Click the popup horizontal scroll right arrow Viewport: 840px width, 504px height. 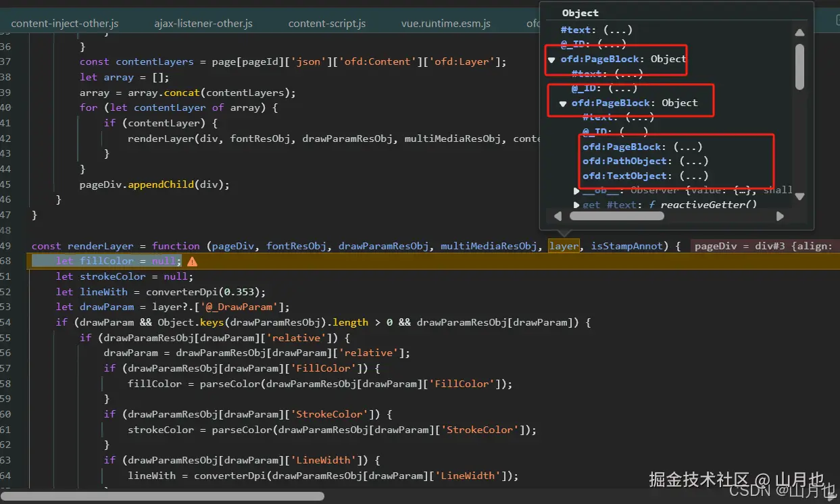(x=780, y=216)
